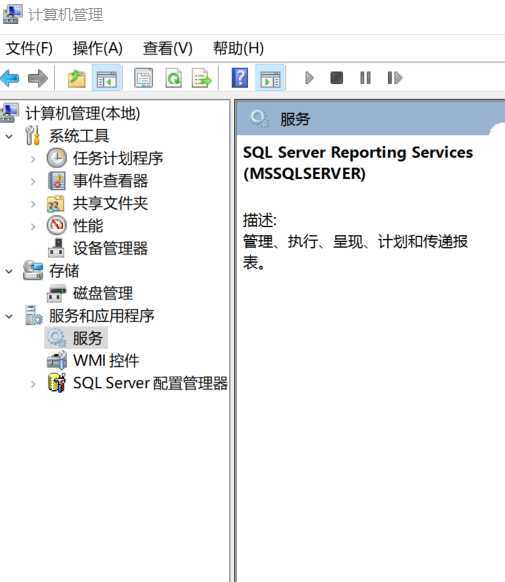Click the up one level folder icon
505x582 pixels.
(x=77, y=78)
